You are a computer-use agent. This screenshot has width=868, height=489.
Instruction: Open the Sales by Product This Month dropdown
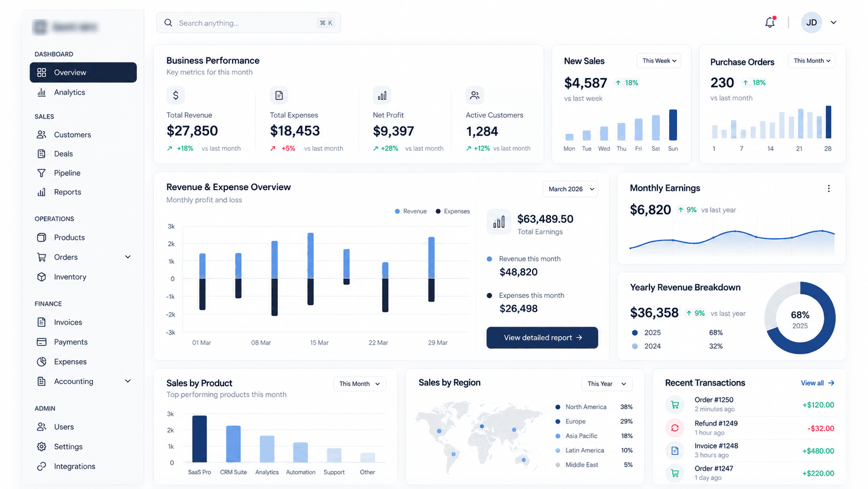[x=359, y=384]
